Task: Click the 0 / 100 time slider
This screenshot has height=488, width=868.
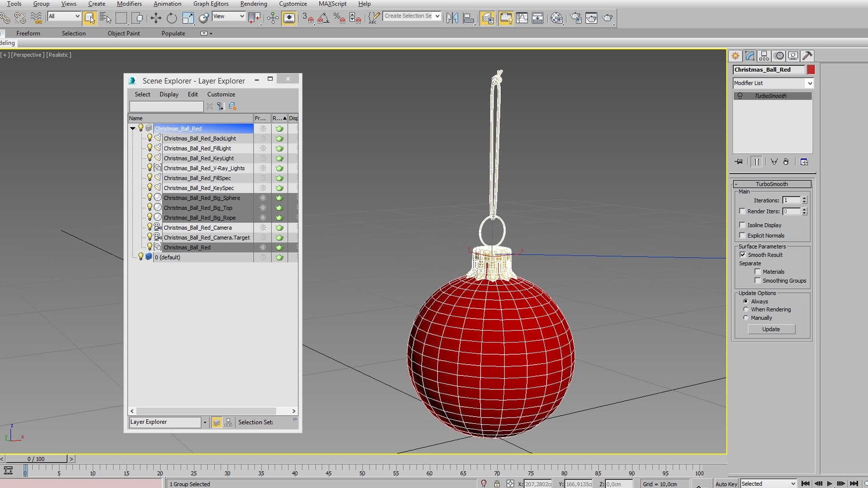Action: pyautogui.click(x=36, y=459)
